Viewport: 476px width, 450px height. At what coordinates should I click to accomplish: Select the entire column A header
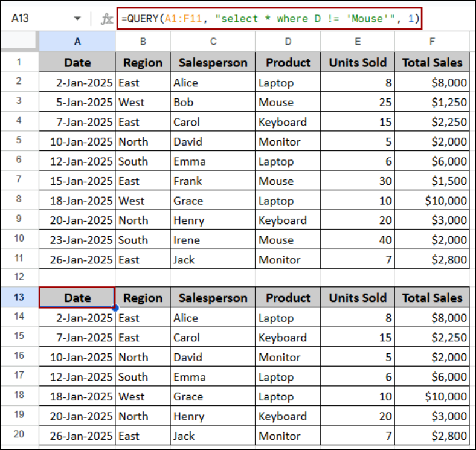(77, 41)
